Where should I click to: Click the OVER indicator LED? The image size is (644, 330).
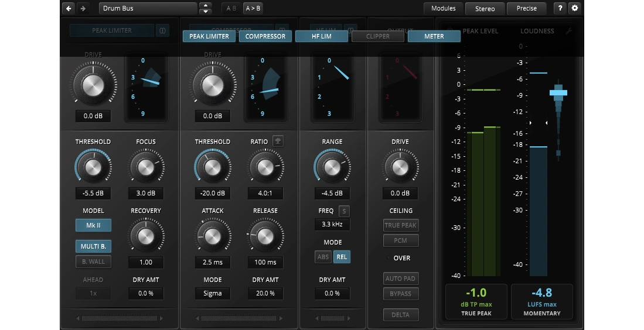[x=389, y=258]
